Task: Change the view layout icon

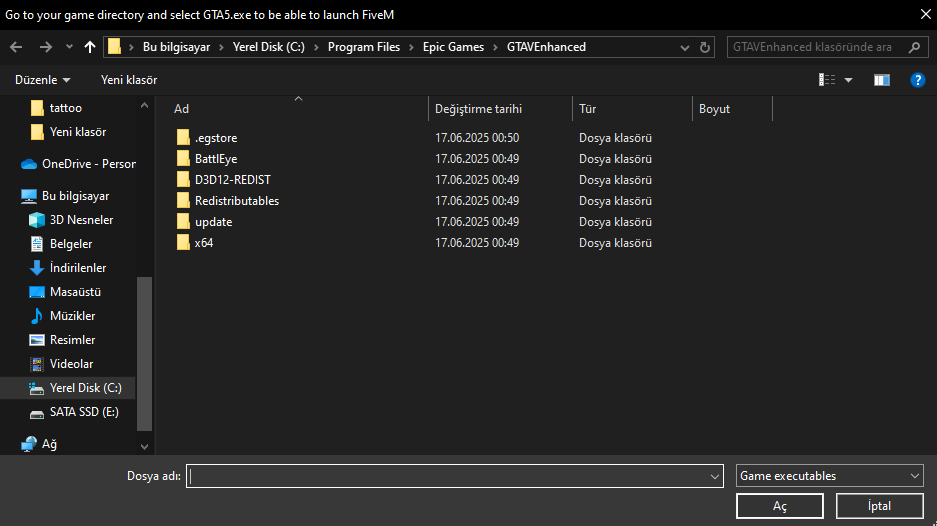Action: (x=827, y=80)
